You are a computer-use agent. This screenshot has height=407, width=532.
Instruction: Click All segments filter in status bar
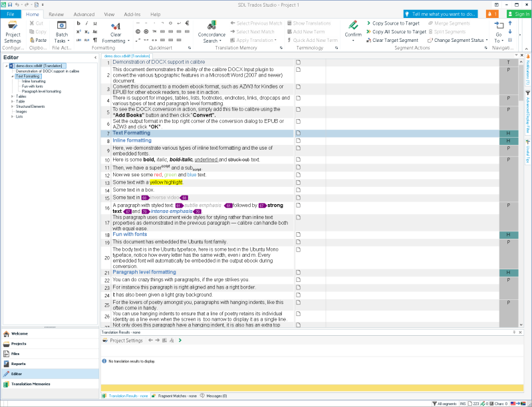click(444, 404)
